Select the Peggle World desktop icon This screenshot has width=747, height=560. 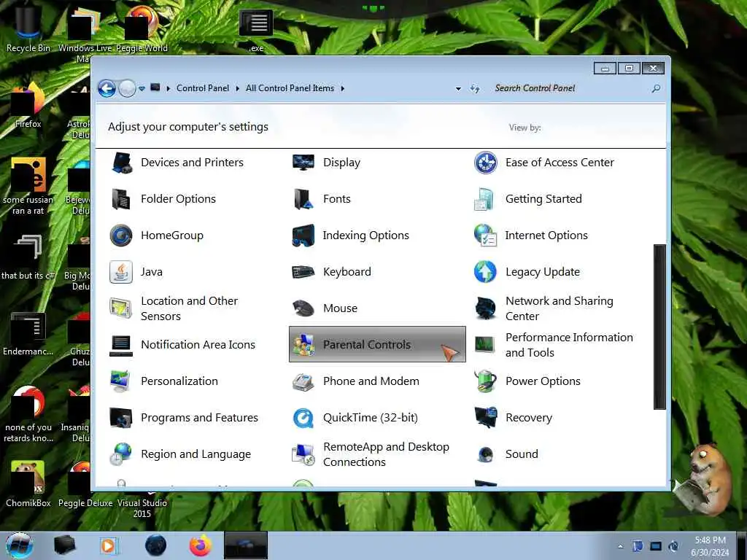[x=142, y=28]
